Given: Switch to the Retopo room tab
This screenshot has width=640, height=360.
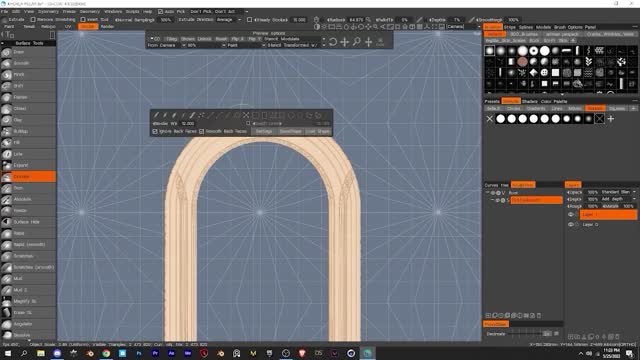Looking at the screenshot, I should tap(48, 27).
